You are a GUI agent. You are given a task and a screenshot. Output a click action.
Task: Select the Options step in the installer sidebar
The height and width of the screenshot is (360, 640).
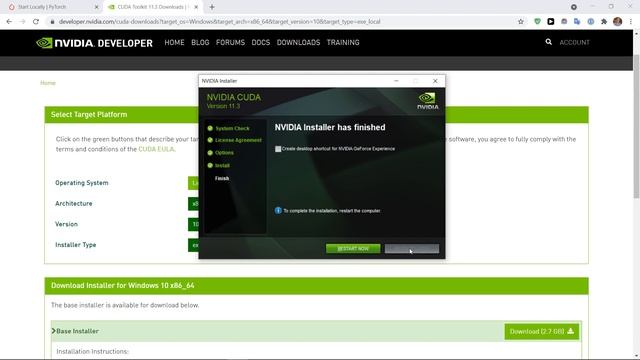tap(224, 153)
